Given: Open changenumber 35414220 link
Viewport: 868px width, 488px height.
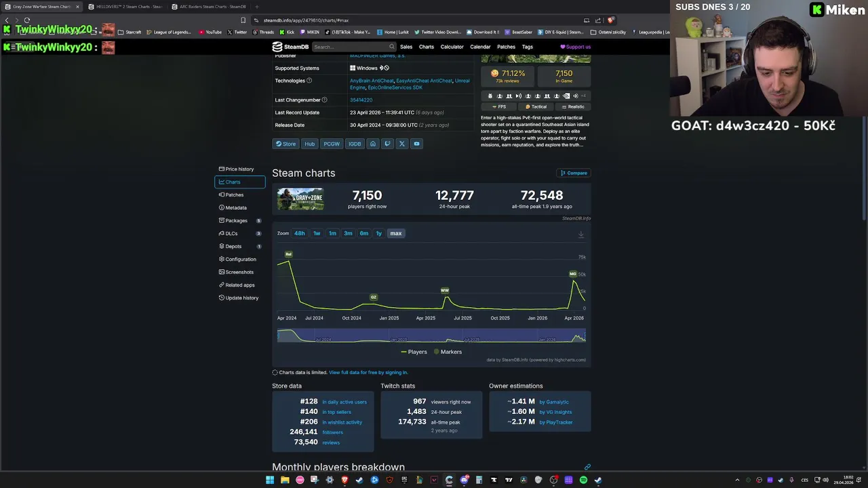Looking at the screenshot, I should [361, 100].
